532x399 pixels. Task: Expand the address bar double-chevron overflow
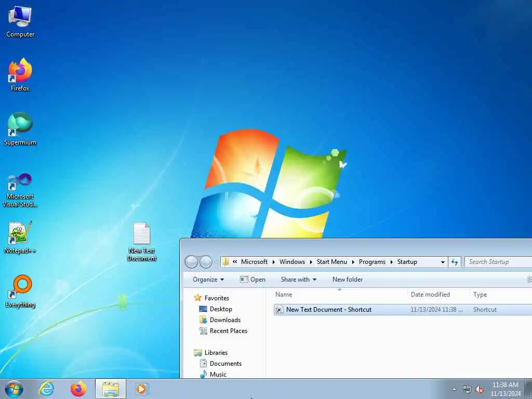(x=235, y=262)
